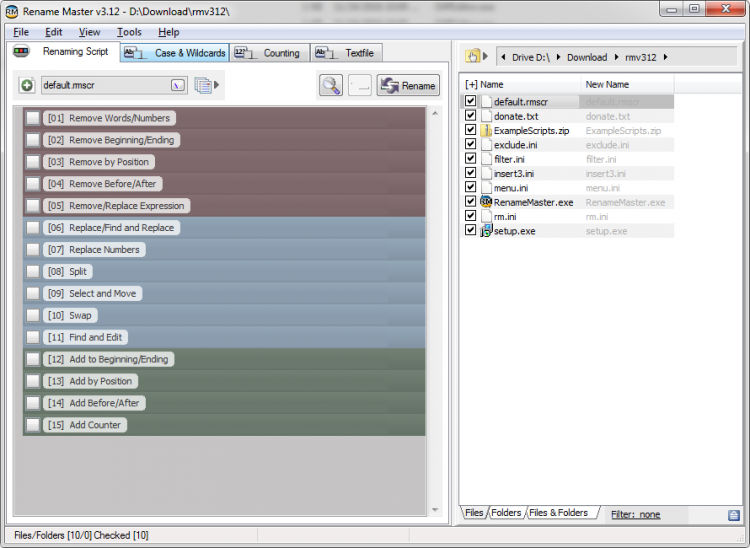The height and width of the screenshot is (548, 750).
Task: Switch to the Counting tab
Action: click(x=270, y=53)
